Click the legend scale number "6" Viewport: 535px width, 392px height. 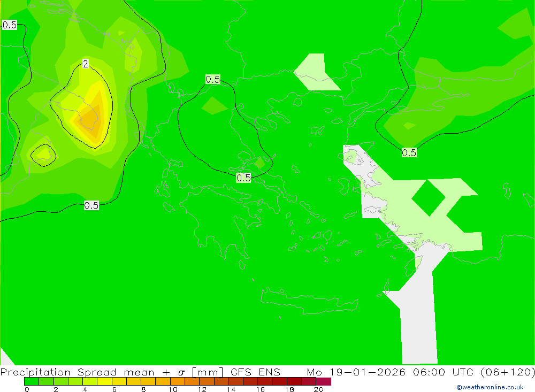tap(114, 389)
